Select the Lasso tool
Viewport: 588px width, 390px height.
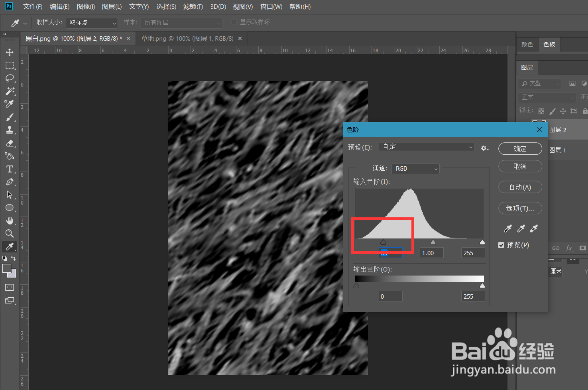10,78
